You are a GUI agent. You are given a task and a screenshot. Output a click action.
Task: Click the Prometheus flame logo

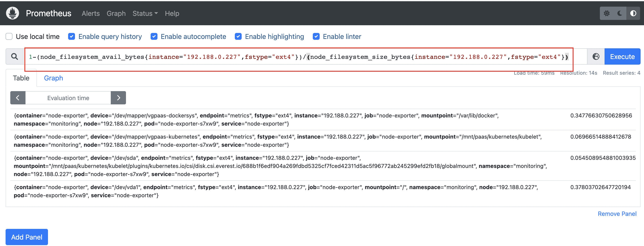point(12,13)
